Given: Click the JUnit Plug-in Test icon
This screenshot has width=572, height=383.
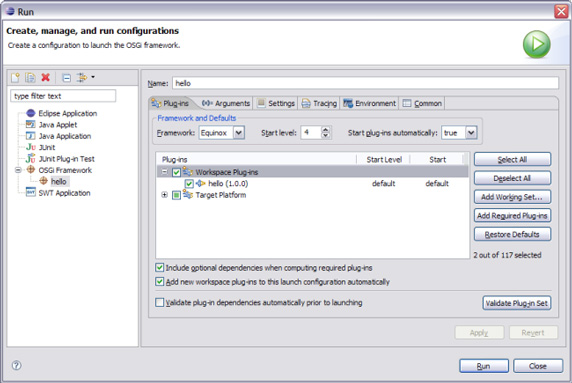Looking at the screenshot, I should point(31,159).
